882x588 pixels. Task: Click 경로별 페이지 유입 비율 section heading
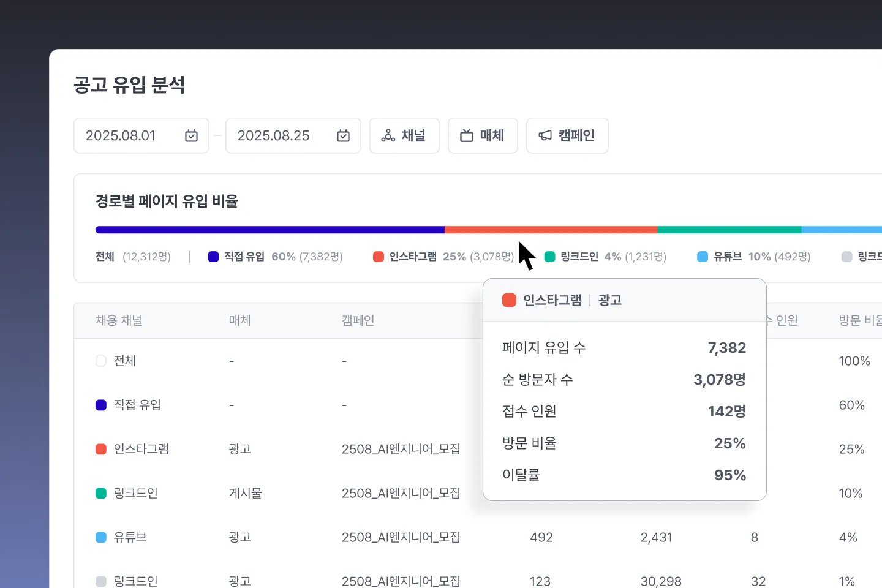click(x=167, y=201)
